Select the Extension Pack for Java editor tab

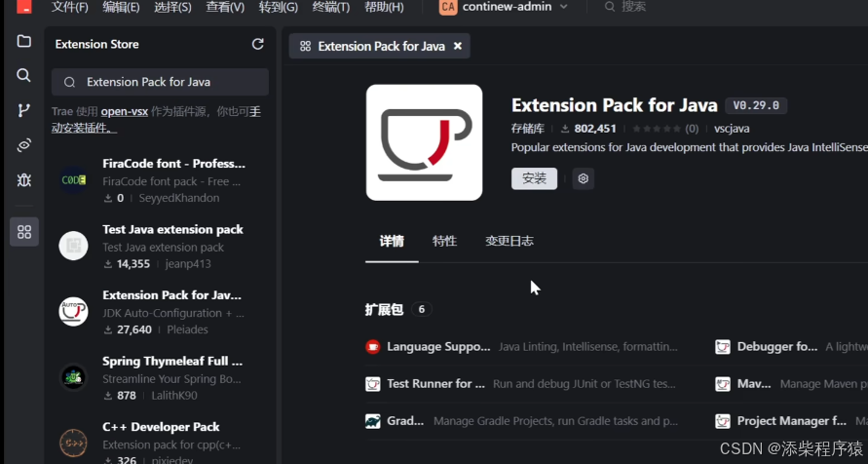pos(380,46)
